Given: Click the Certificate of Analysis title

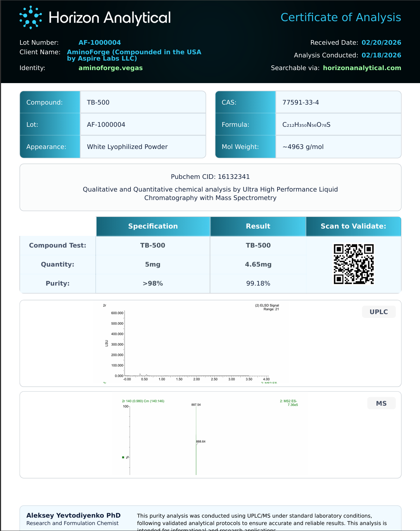Looking at the screenshot, I should 341,17.
